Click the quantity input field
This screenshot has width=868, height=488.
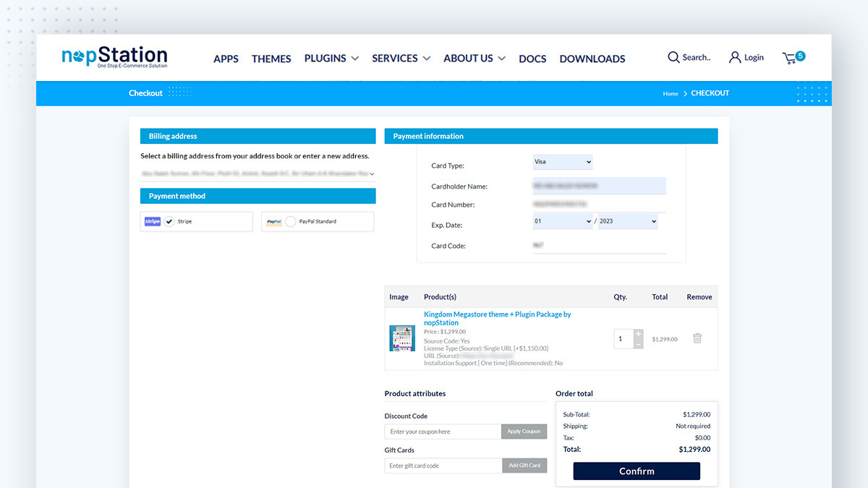(624, 338)
